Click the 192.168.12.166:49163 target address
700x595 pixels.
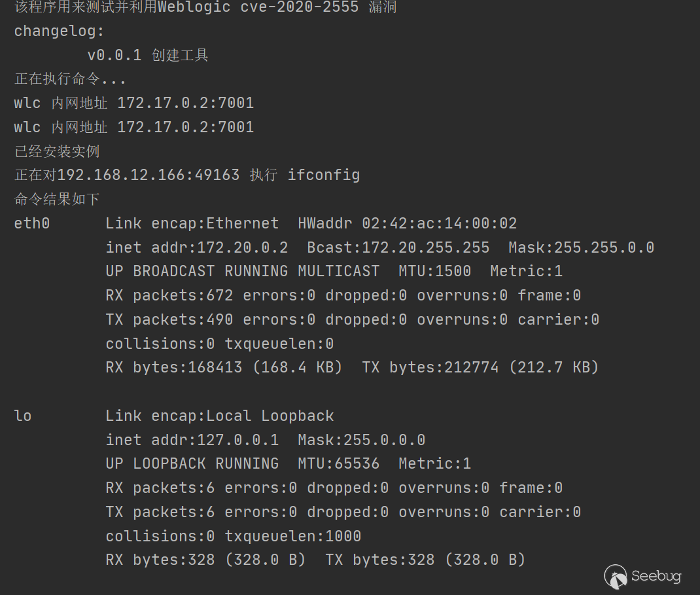click(149, 175)
